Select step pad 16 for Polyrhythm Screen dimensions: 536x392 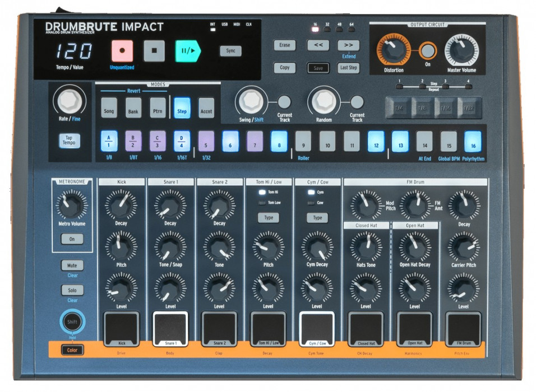pos(472,143)
